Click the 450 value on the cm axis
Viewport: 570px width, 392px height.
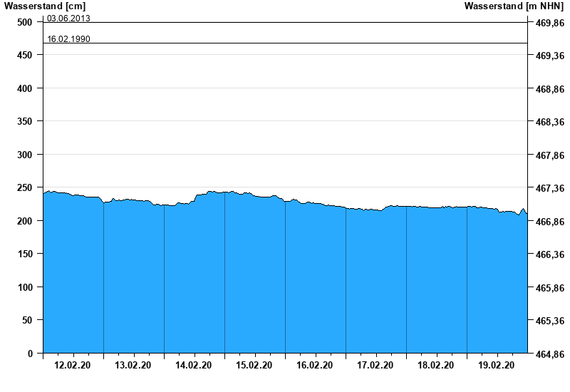(x=25, y=55)
